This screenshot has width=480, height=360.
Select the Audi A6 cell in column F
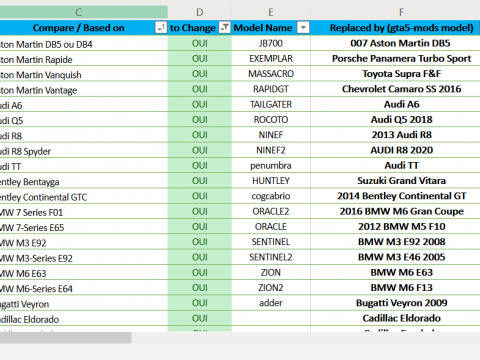[395, 104]
